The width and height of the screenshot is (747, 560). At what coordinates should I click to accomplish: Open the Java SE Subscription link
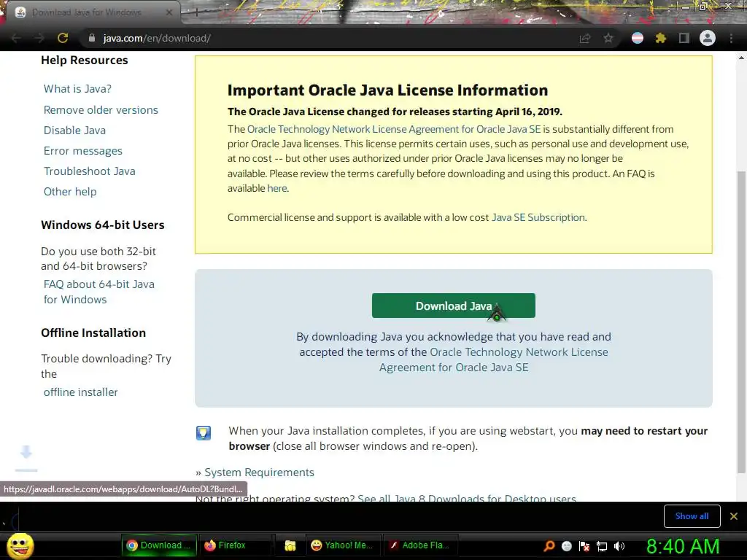[538, 217]
